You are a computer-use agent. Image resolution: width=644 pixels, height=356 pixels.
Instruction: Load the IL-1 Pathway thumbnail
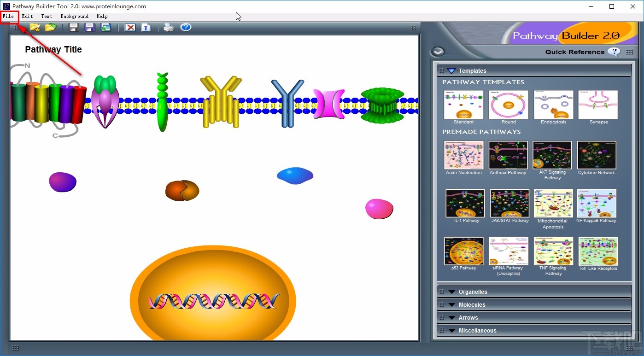pos(465,203)
